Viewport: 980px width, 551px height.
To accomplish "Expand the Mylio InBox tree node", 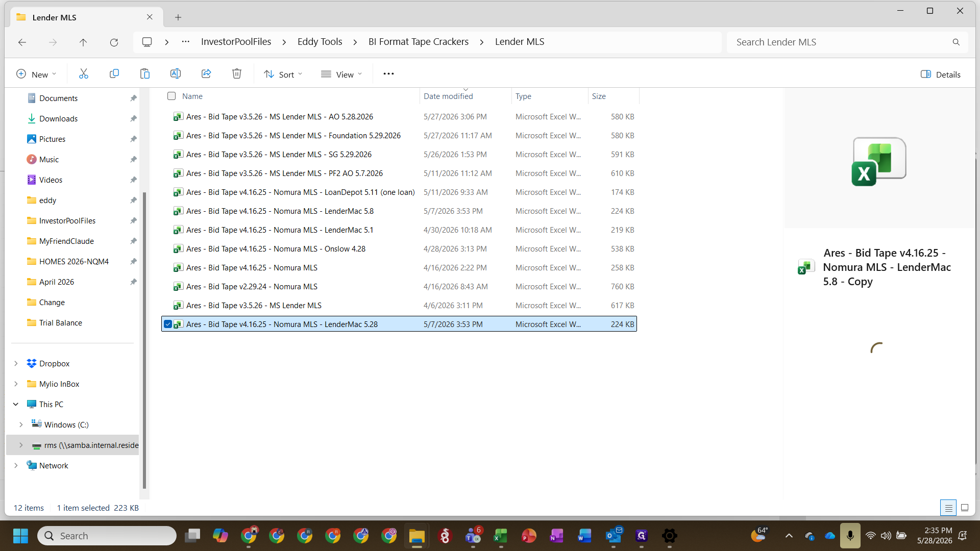I will (x=16, y=384).
